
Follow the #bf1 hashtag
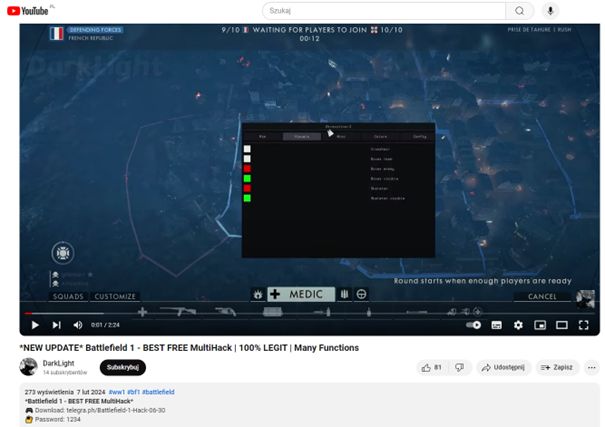pyautogui.click(x=134, y=392)
